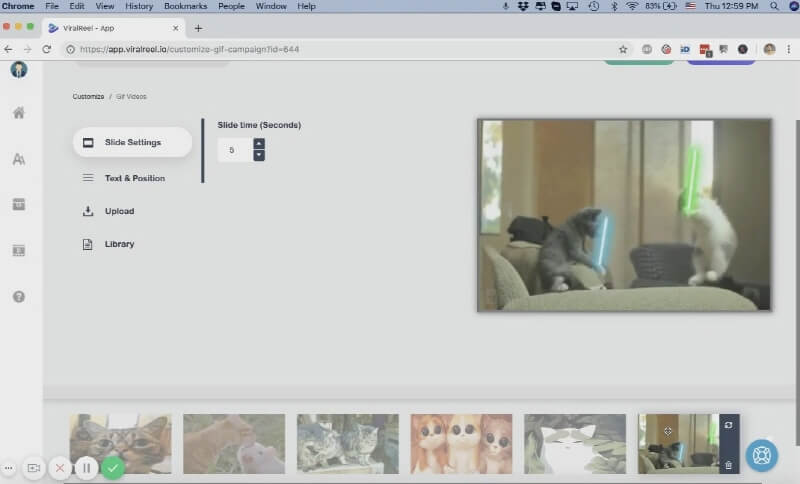Image resolution: width=800 pixels, height=484 pixels.
Task: Open the Help menu
Action: (306, 6)
